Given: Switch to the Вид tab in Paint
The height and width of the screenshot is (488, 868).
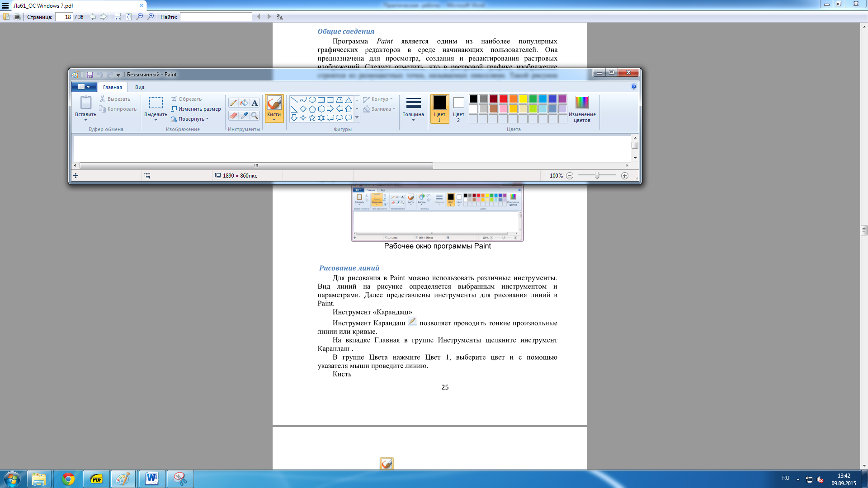Looking at the screenshot, I should click(140, 87).
